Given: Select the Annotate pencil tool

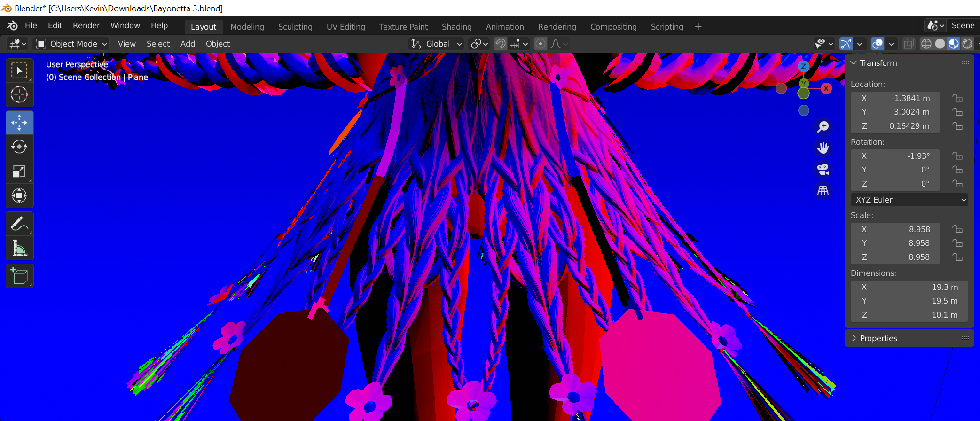Looking at the screenshot, I should (19, 224).
